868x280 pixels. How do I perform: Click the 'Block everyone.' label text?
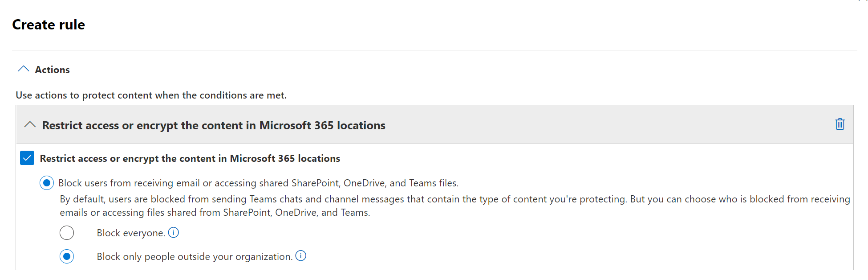coord(131,233)
